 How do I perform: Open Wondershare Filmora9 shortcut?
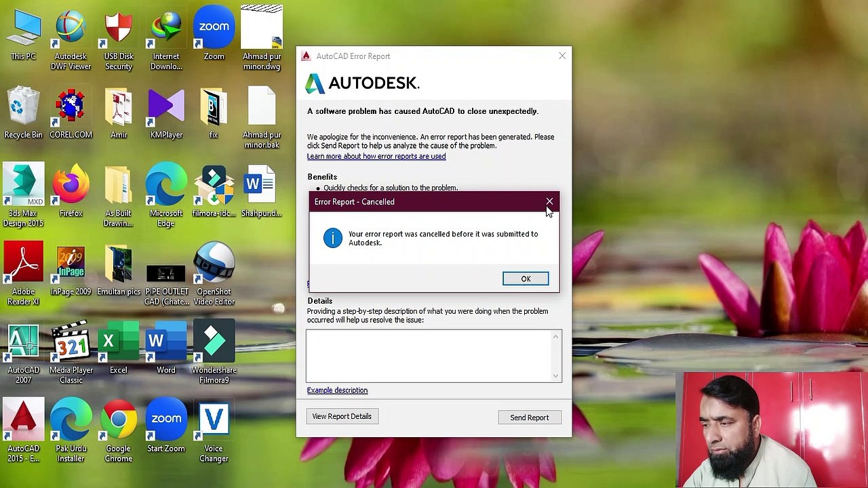pyautogui.click(x=214, y=353)
